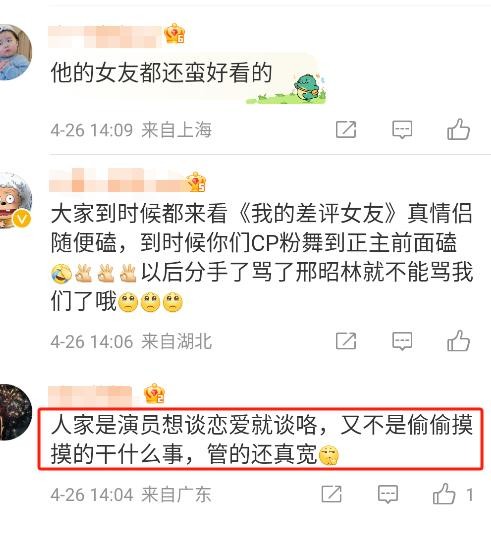Tap the level 6 crown badge

[x=174, y=34]
